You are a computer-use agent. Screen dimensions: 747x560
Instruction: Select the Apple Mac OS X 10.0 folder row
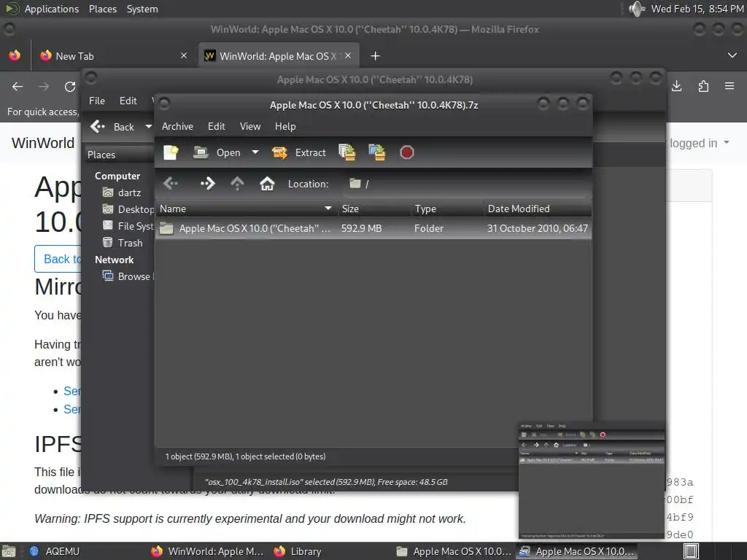(373, 228)
